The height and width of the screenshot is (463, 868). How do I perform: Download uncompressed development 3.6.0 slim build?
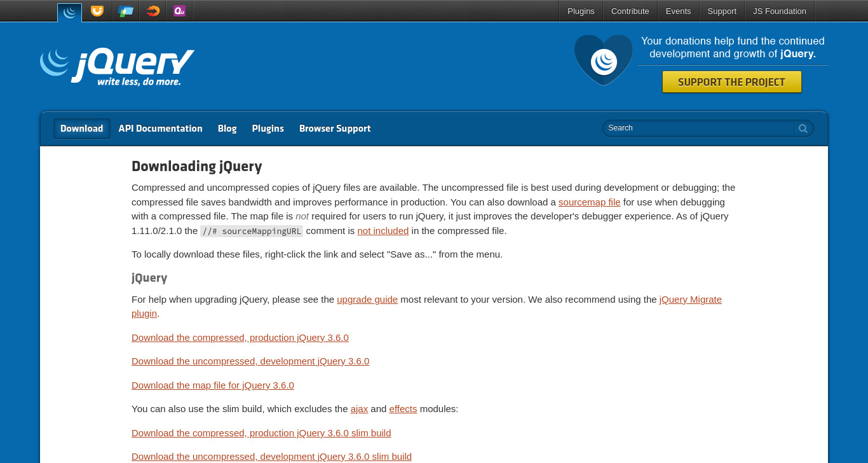pos(272,457)
